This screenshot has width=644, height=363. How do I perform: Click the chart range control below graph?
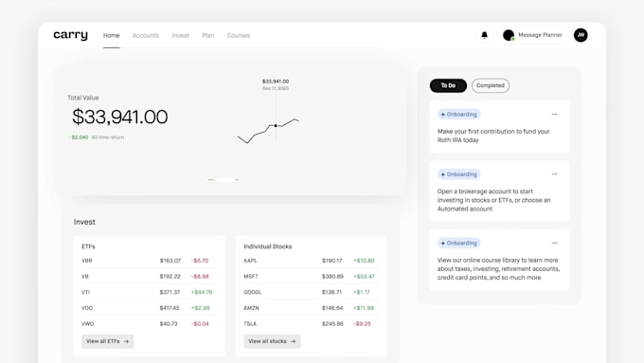pyautogui.click(x=224, y=180)
